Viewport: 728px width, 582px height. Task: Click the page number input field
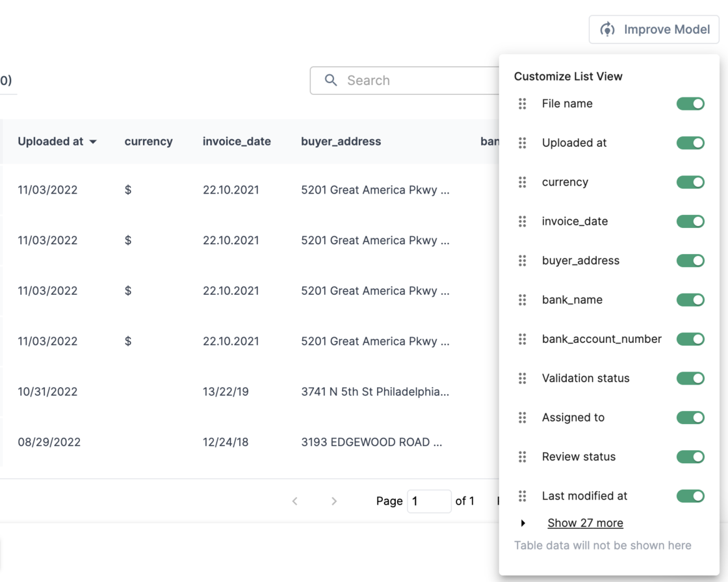click(428, 501)
